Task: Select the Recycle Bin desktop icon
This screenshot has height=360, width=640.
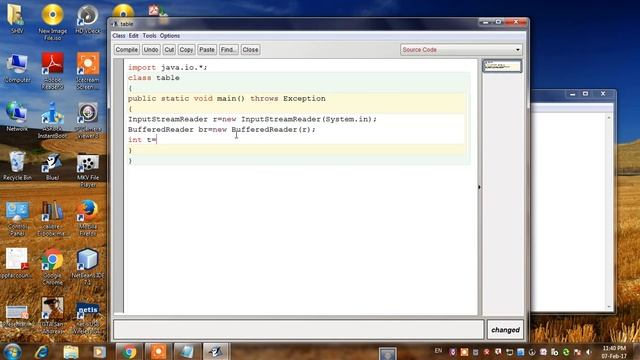Action: (x=17, y=166)
